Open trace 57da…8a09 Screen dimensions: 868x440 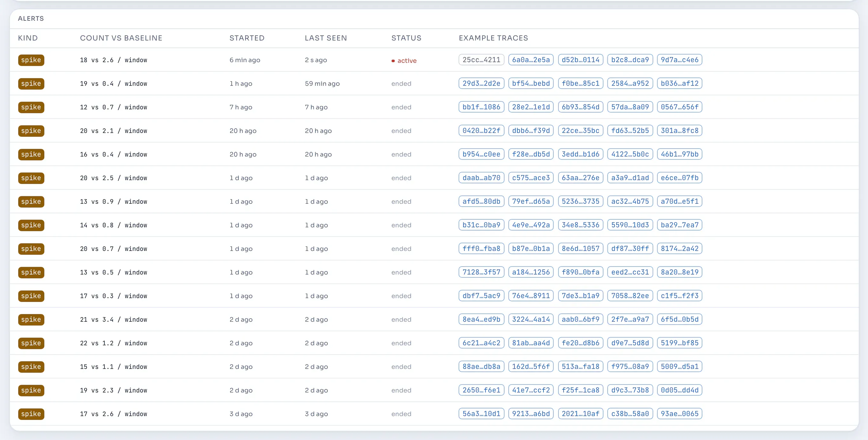coord(630,107)
